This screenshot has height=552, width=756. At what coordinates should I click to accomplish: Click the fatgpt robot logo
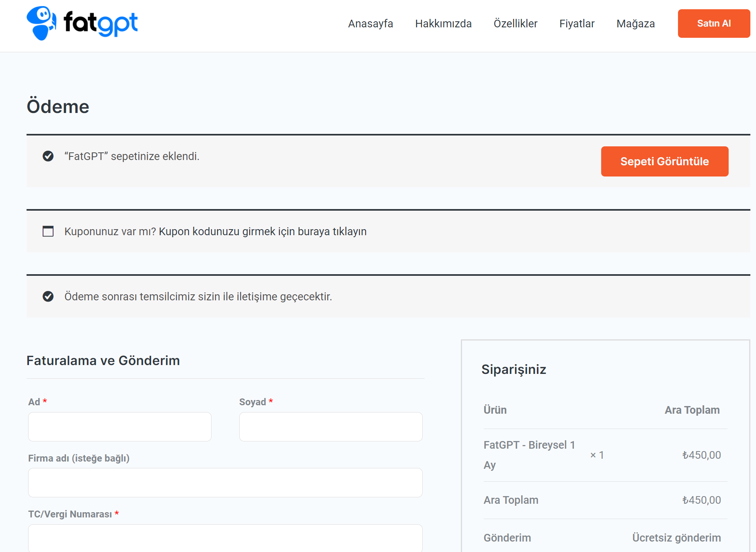[82, 23]
